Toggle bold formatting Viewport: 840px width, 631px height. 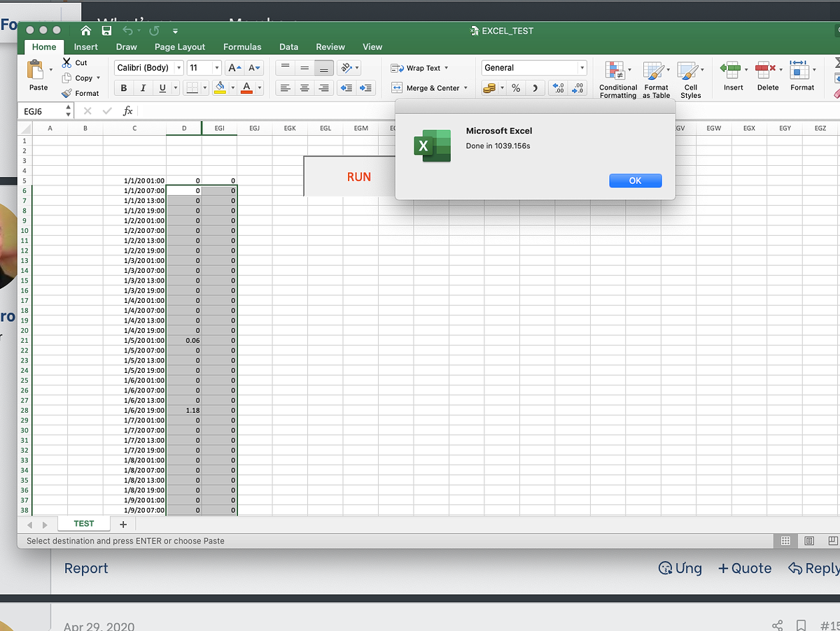pyautogui.click(x=124, y=88)
